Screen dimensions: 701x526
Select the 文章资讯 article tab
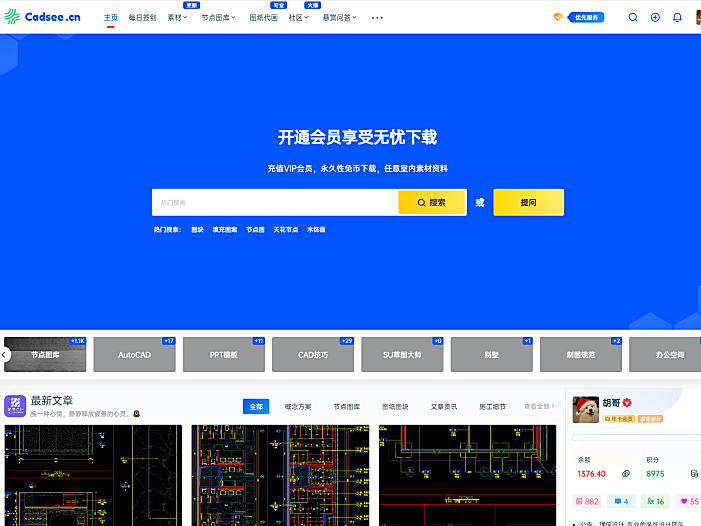point(444,407)
